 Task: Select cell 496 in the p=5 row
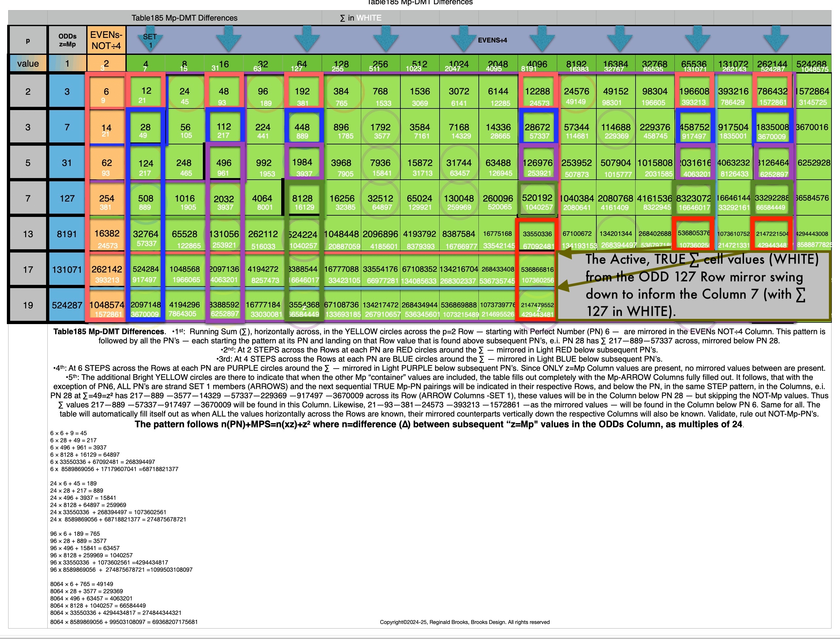click(224, 163)
